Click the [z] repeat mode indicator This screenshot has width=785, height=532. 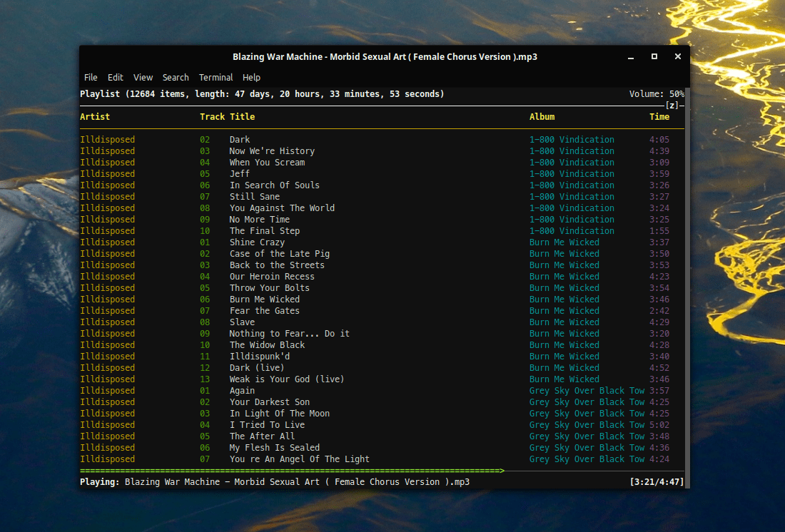672,105
